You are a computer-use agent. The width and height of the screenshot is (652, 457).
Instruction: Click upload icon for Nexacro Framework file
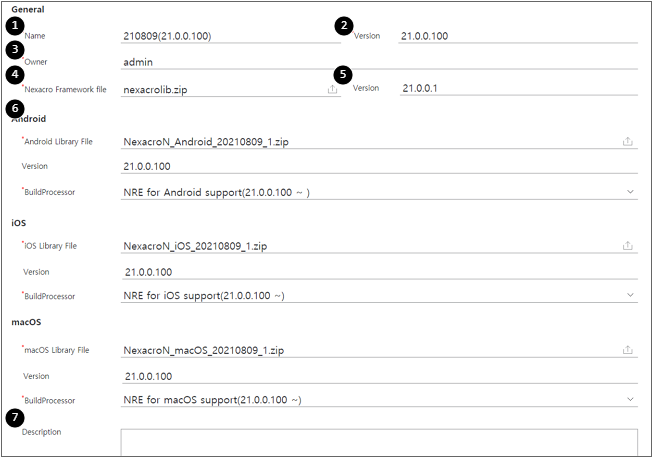[332, 89]
